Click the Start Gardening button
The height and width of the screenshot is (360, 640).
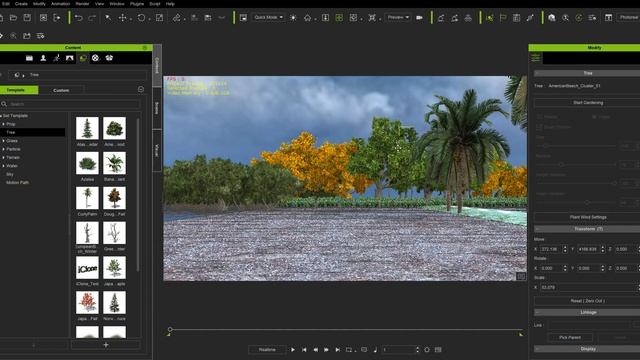[588, 103]
